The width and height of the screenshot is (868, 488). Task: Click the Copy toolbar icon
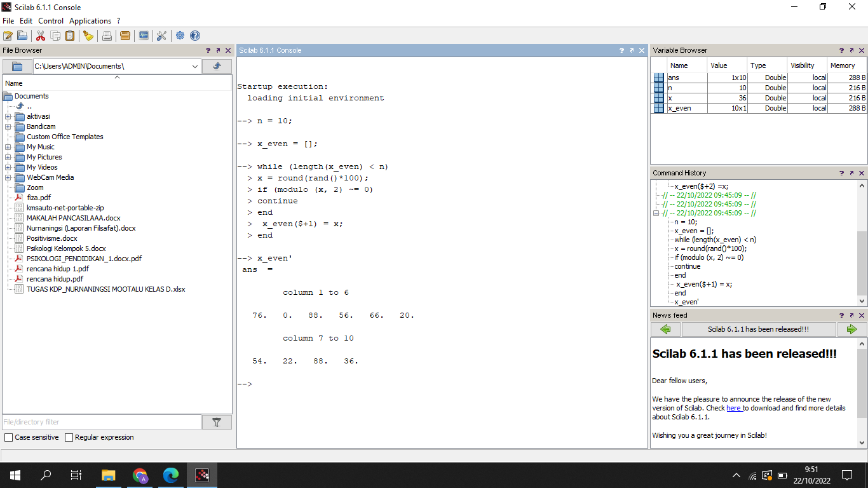[55, 36]
